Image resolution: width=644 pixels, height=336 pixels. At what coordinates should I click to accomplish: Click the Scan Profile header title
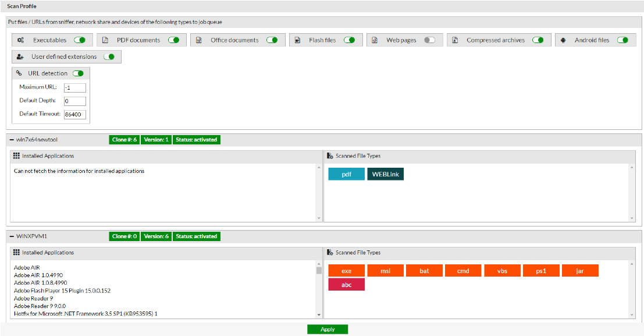pos(22,6)
